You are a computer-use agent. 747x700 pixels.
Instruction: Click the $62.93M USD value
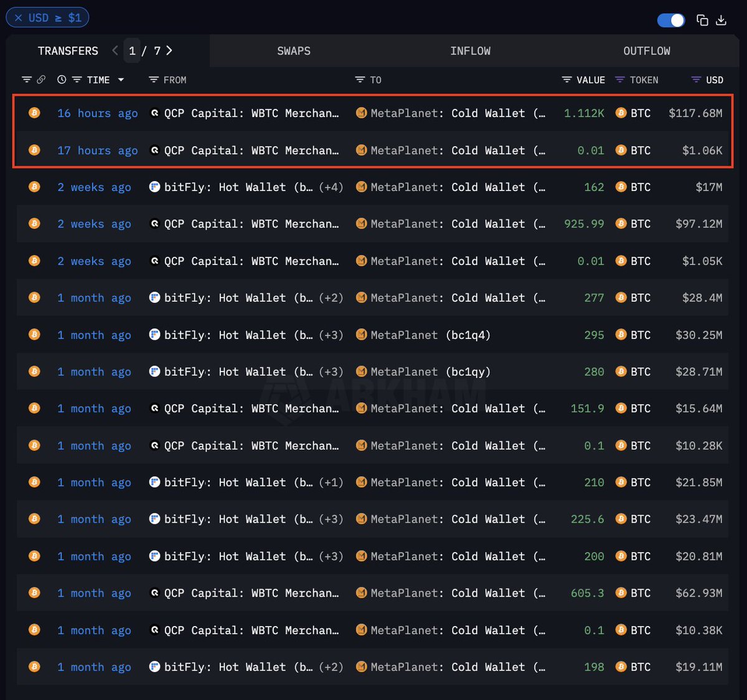point(699,593)
